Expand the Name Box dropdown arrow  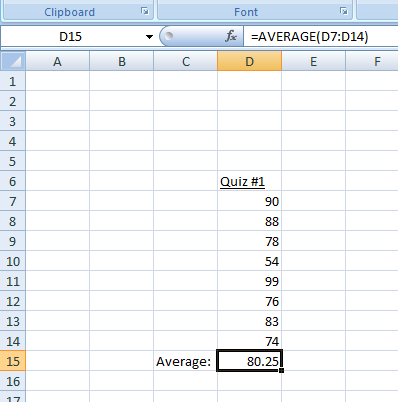tap(149, 37)
